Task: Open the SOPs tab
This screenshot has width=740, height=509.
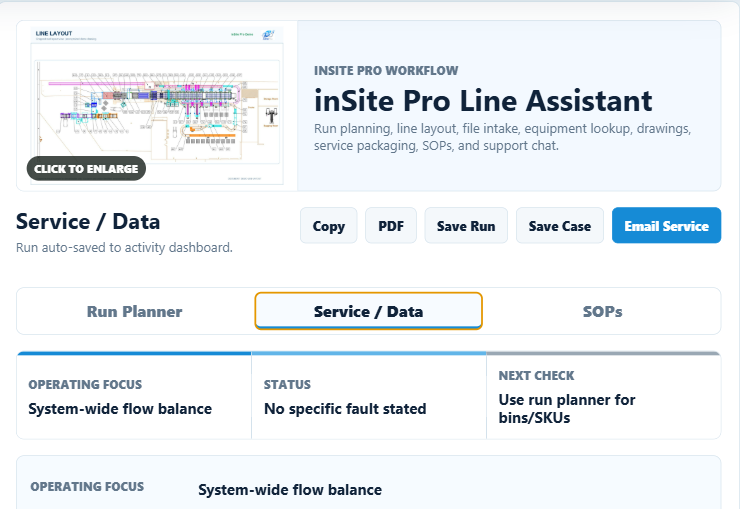Action: coord(602,311)
